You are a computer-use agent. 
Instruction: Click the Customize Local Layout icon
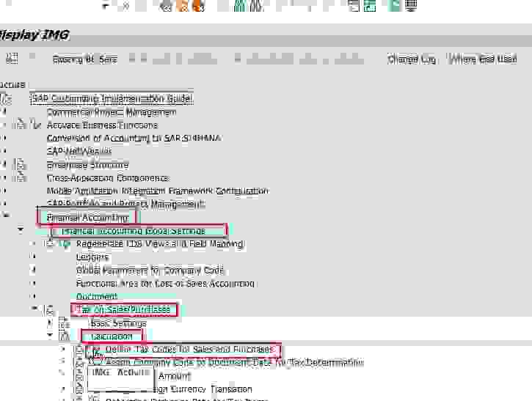click(410, 6)
